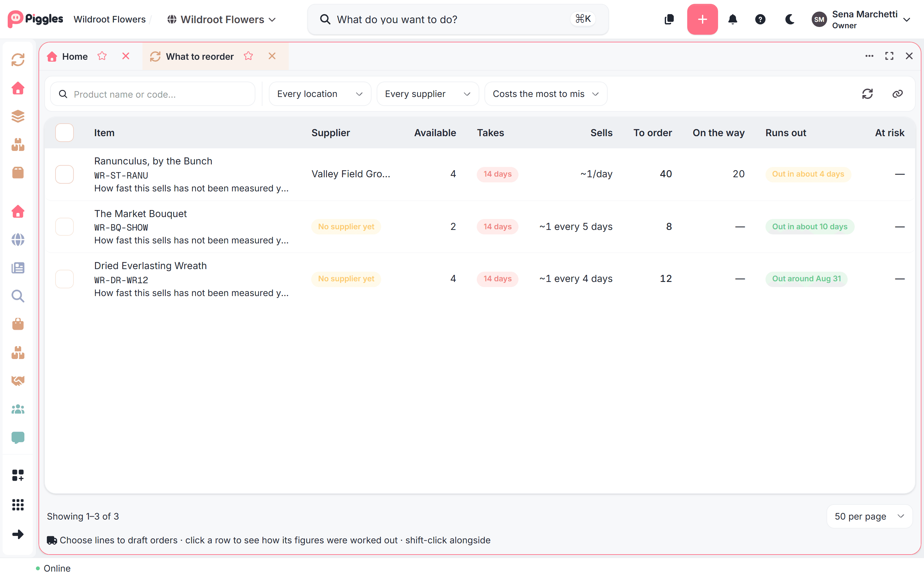Click the refresh icon in filter bar
Screen dimensions: 924x578
[867, 94]
